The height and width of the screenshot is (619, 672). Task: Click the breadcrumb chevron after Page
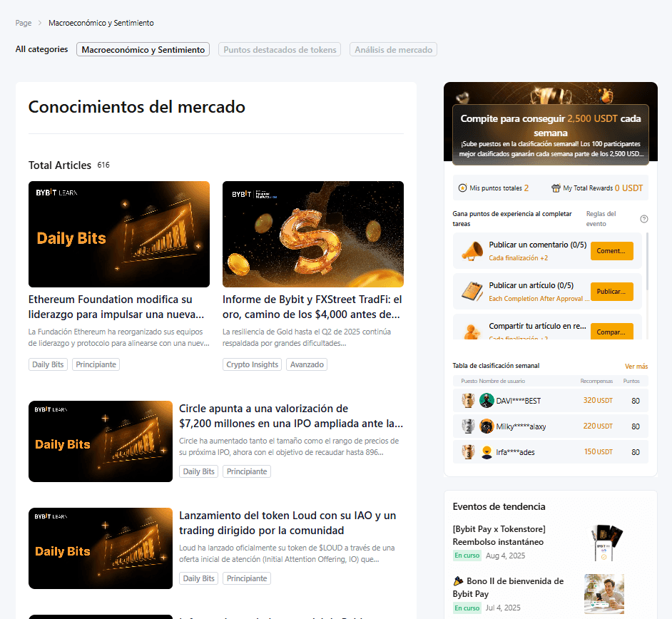click(40, 23)
